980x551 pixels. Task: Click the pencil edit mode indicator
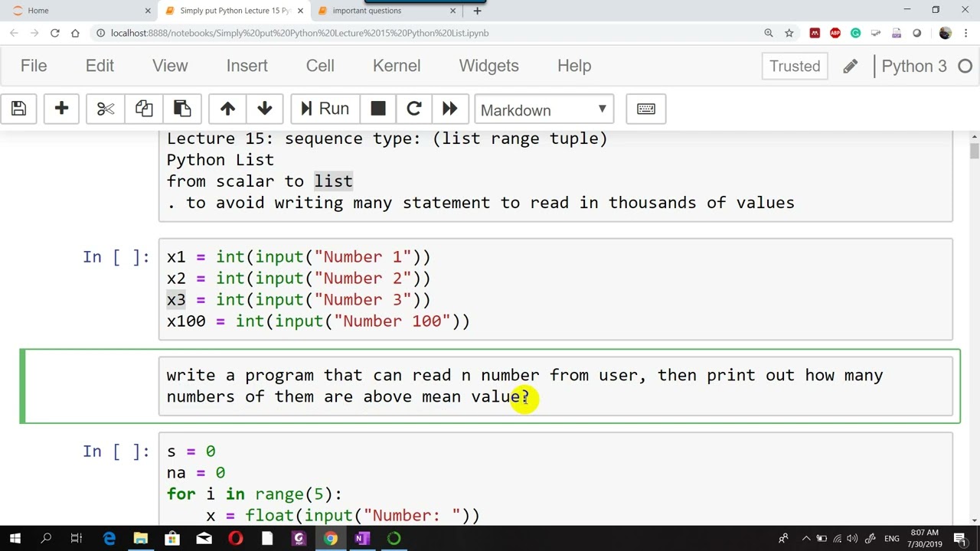tap(850, 67)
